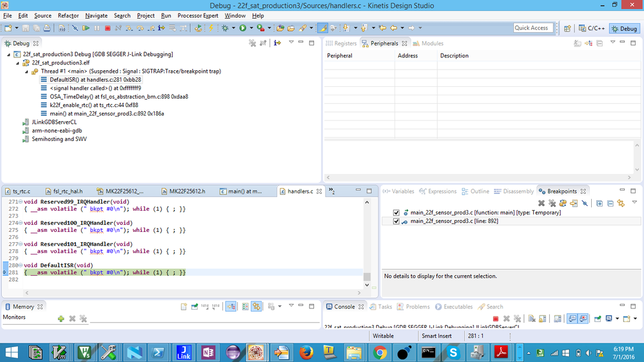The image size is (644, 362).
Task: Open the New file dropdown arrow
Action: (16, 28)
